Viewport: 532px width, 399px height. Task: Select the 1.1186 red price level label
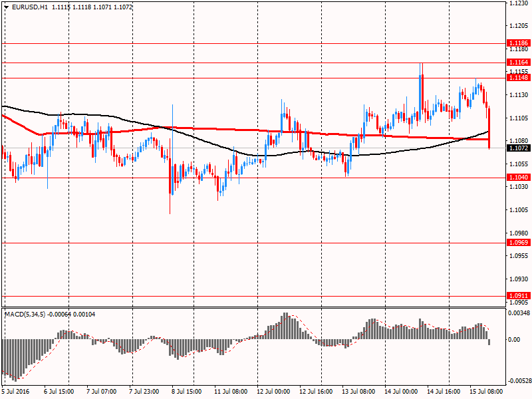click(x=518, y=43)
